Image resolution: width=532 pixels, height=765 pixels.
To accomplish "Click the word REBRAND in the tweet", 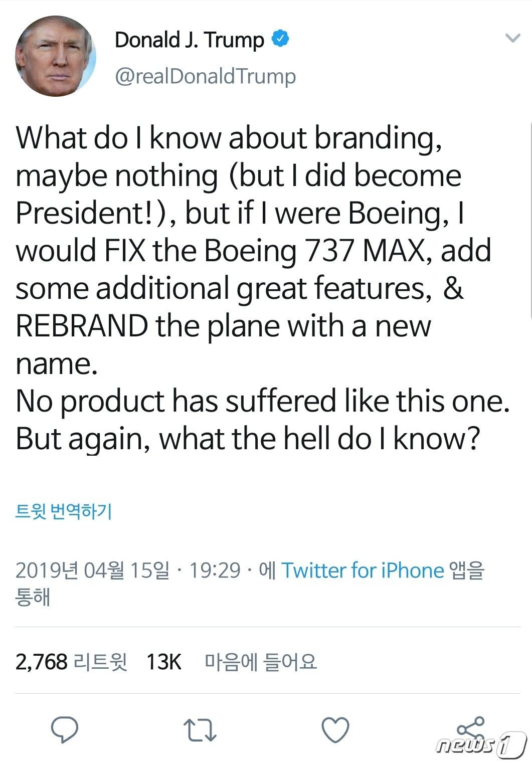I will point(82,326).
